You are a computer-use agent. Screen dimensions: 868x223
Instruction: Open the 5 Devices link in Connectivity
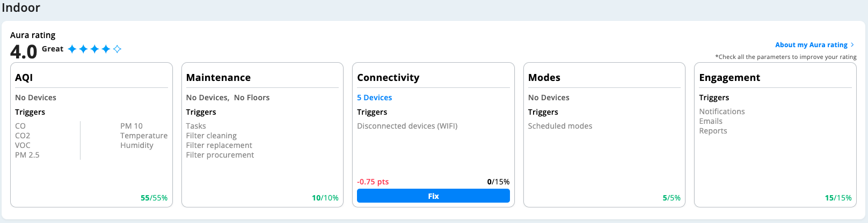pos(374,98)
